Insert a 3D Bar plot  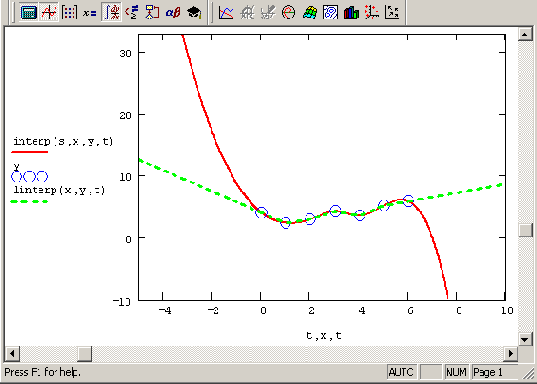351,13
